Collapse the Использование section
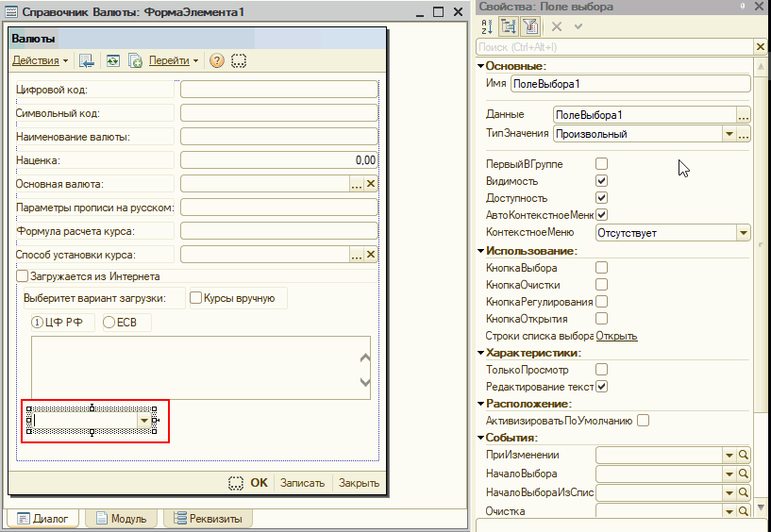771x532 pixels. tap(480, 251)
